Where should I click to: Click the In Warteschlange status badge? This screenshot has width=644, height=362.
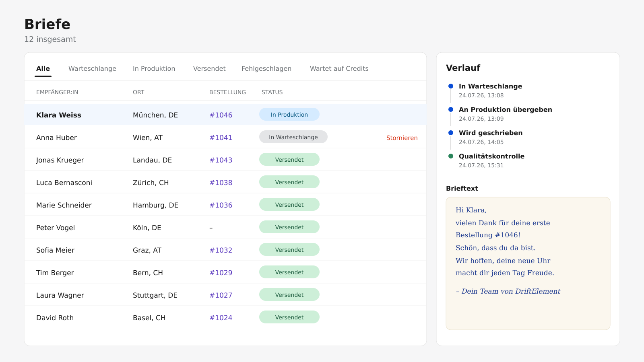(x=293, y=137)
